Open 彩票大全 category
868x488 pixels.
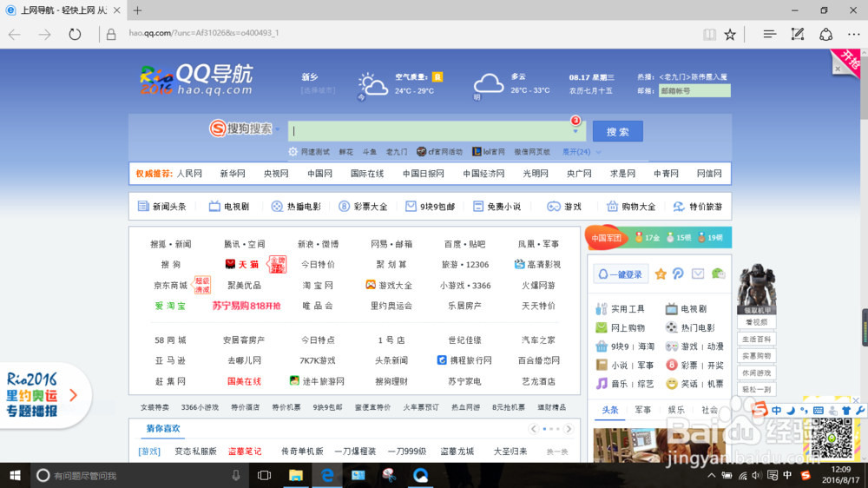click(x=363, y=207)
